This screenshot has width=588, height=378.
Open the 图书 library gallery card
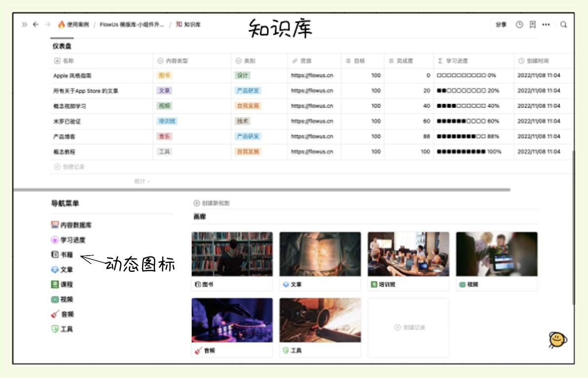[x=232, y=261]
